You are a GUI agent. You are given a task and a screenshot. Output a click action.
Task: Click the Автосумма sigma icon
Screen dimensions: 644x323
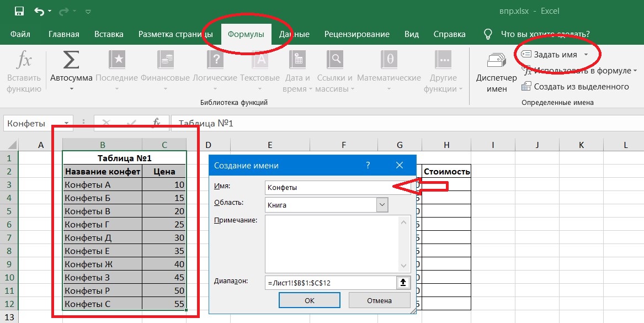(71, 60)
